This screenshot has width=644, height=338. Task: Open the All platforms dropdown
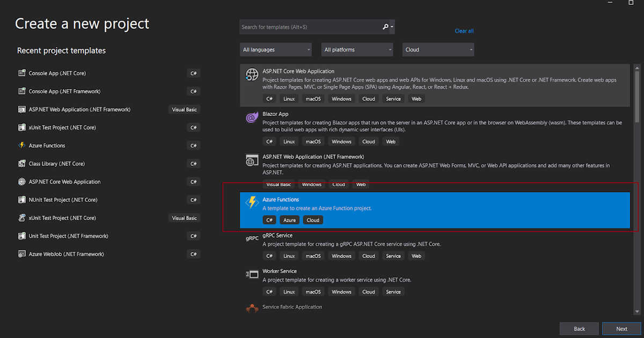point(357,49)
